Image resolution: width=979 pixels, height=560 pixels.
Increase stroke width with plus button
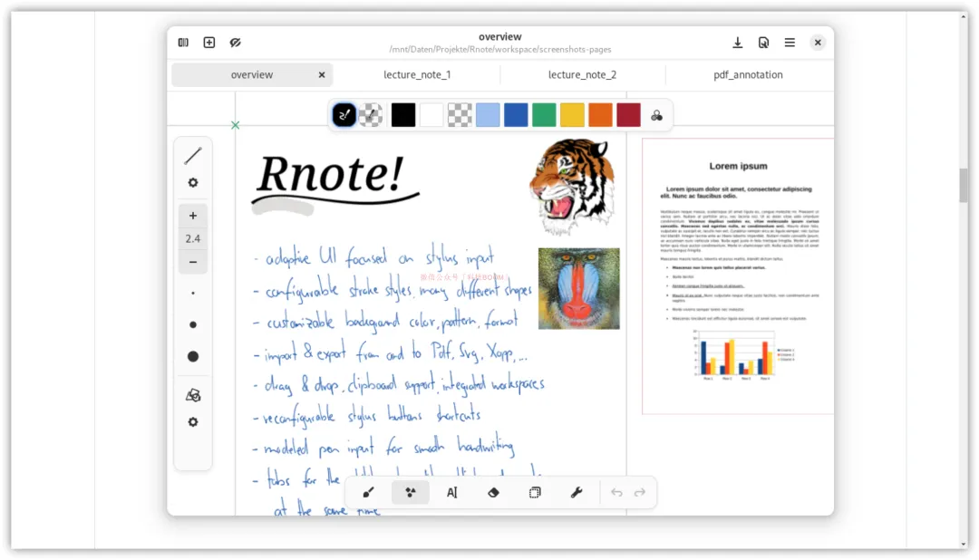click(193, 216)
